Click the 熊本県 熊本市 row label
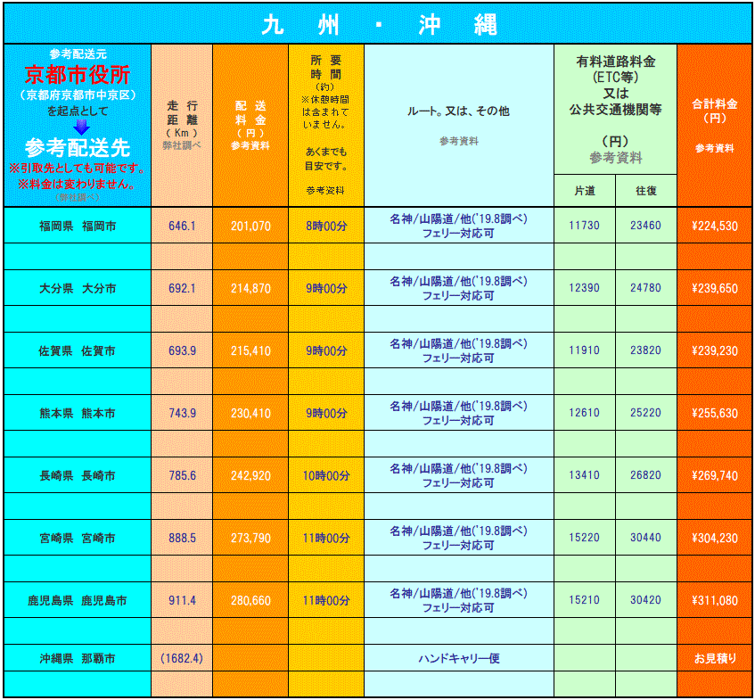755x700 pixels. (78, 414)
